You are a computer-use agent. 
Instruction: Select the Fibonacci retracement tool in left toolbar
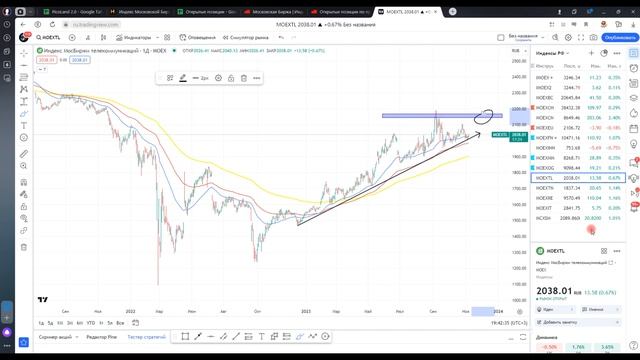coord(24,77)
